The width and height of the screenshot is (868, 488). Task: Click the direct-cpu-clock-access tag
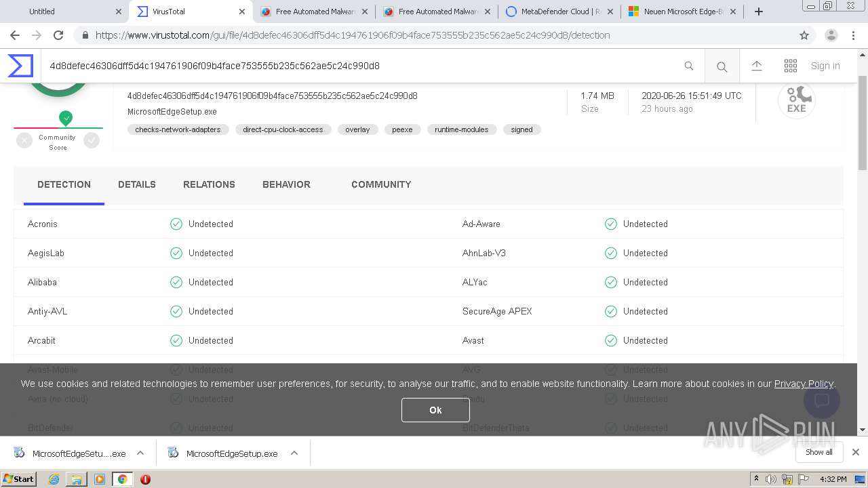coord(283,129)
